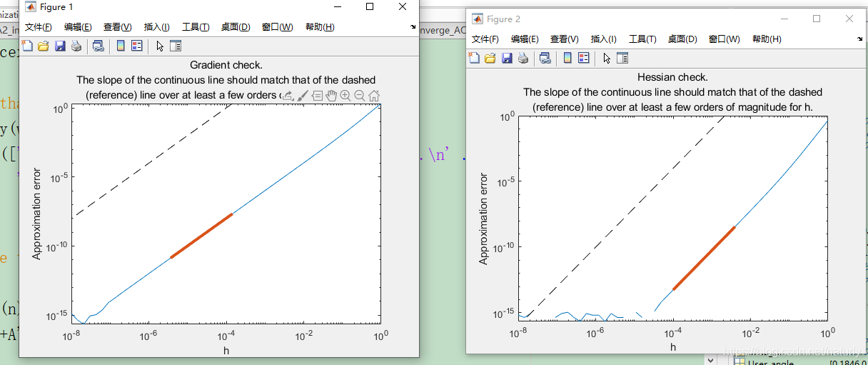
Task: Open 插入(I) menu in Figure 2
Action: pyautogui.click(x=604, y=39)
